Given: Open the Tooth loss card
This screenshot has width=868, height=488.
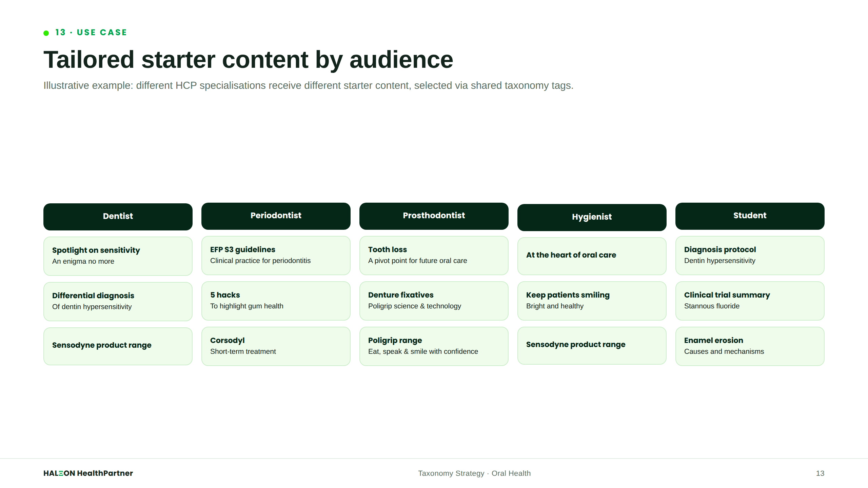Looking at the screenshot, I should pyautogui.click(x=434, y=255).
